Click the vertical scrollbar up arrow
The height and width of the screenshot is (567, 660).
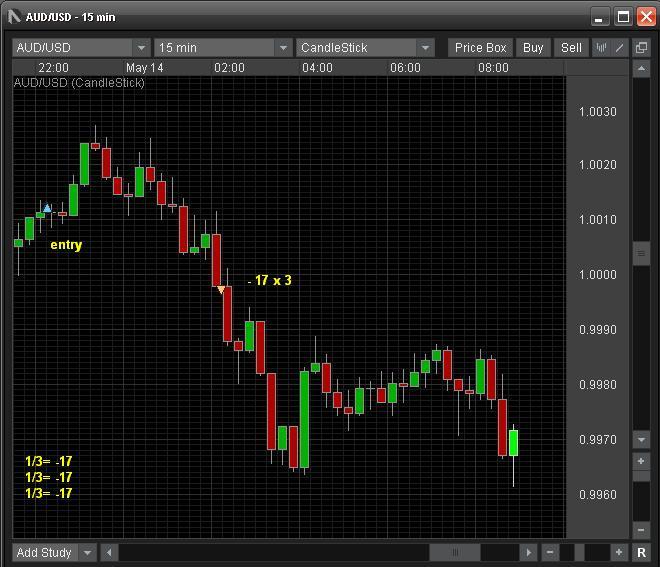[641, 68]
